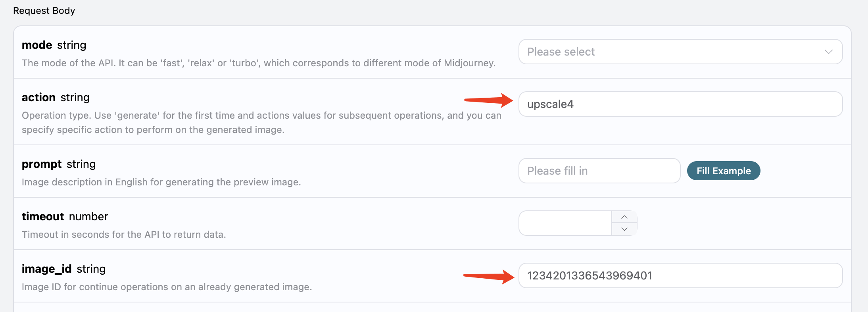Click the prompt description about image description

coord(161,182)
